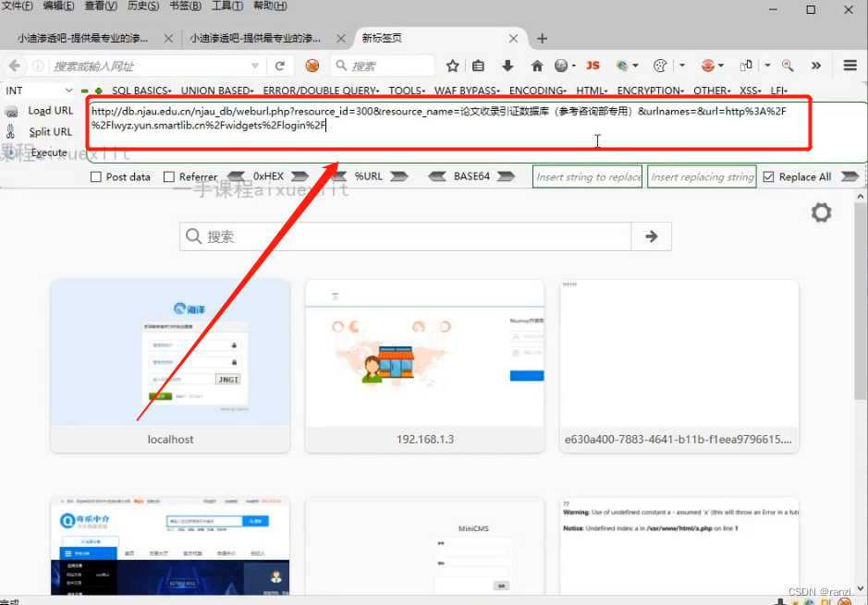
Task: Expand ERROR/DOUBLE QUERY menu
Action: coord(321,91)
